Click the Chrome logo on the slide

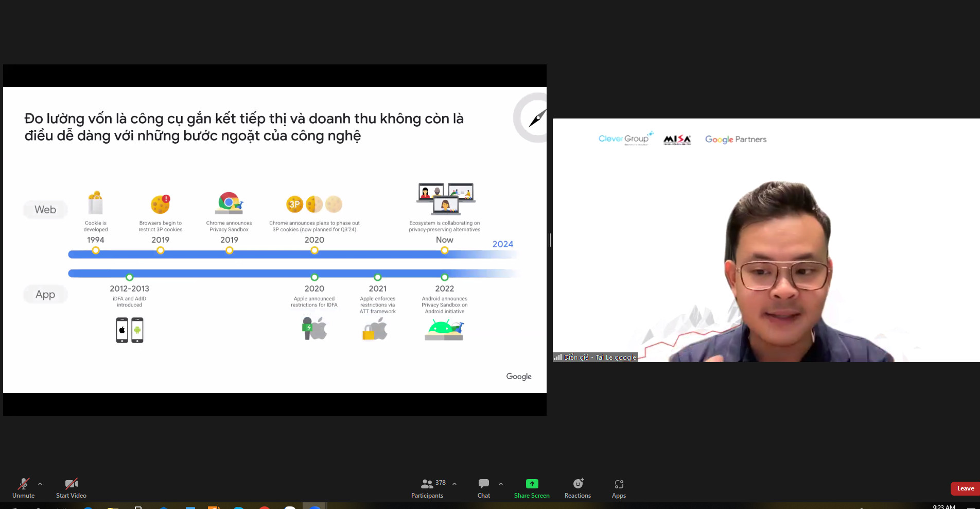[229, 203]
